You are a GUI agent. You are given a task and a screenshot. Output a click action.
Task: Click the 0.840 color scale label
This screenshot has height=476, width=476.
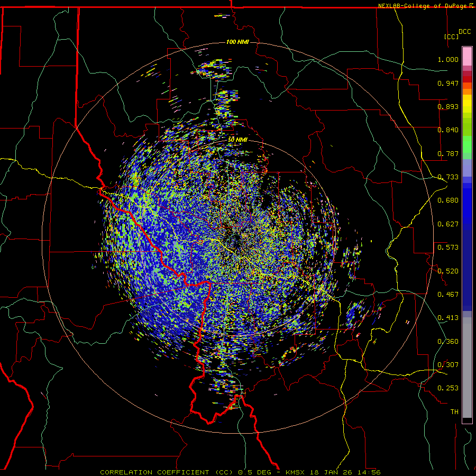[448, 130]
